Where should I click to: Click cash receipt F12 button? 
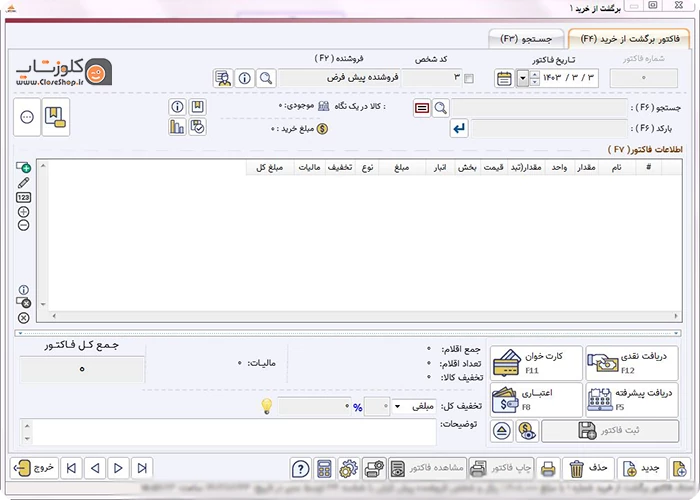632,362
